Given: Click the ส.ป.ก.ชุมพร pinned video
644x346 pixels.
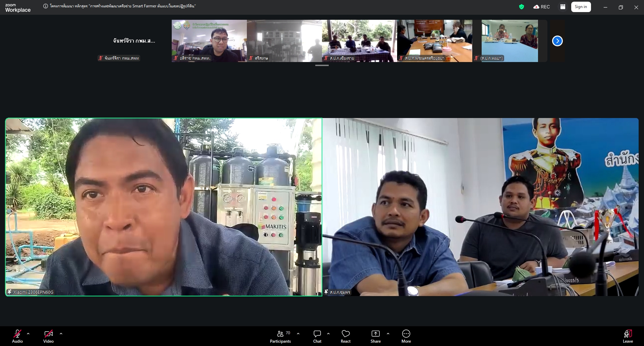Looking at the screenshot, I should [x=480, y=207].
